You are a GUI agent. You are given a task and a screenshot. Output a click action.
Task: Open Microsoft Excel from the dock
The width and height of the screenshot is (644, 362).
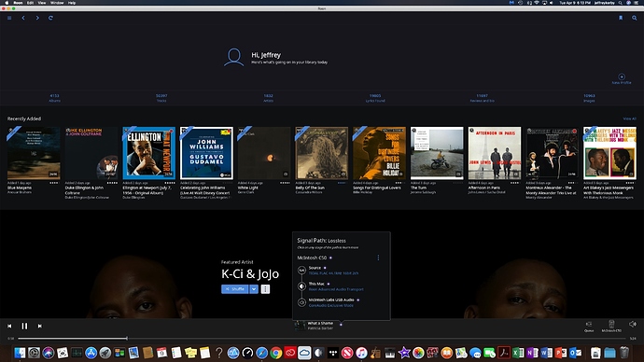tap(518, 353)
